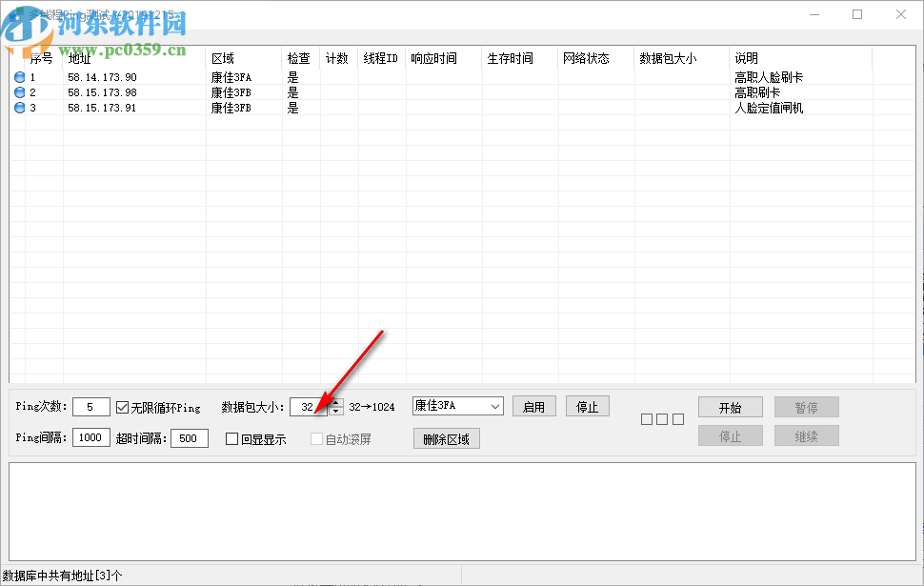Open the 康佳3FA region dropdown
Viewport: 924px width, 586px height.
[495, 405]
